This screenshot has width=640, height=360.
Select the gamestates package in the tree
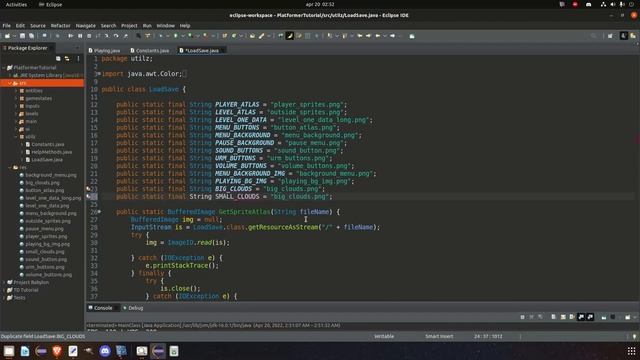[x=38, y=98]
